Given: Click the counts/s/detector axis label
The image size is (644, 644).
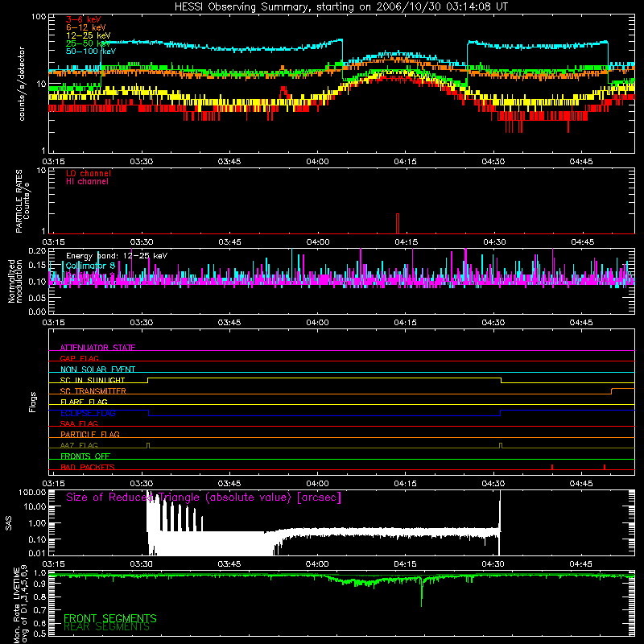Looking at the screenshot, I should point(22,84).
